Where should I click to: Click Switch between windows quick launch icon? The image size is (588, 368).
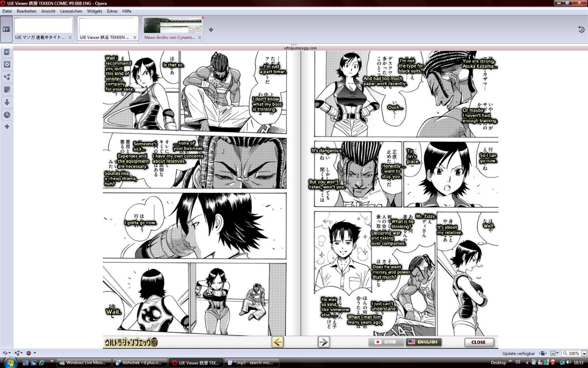(x=33, y=362)
